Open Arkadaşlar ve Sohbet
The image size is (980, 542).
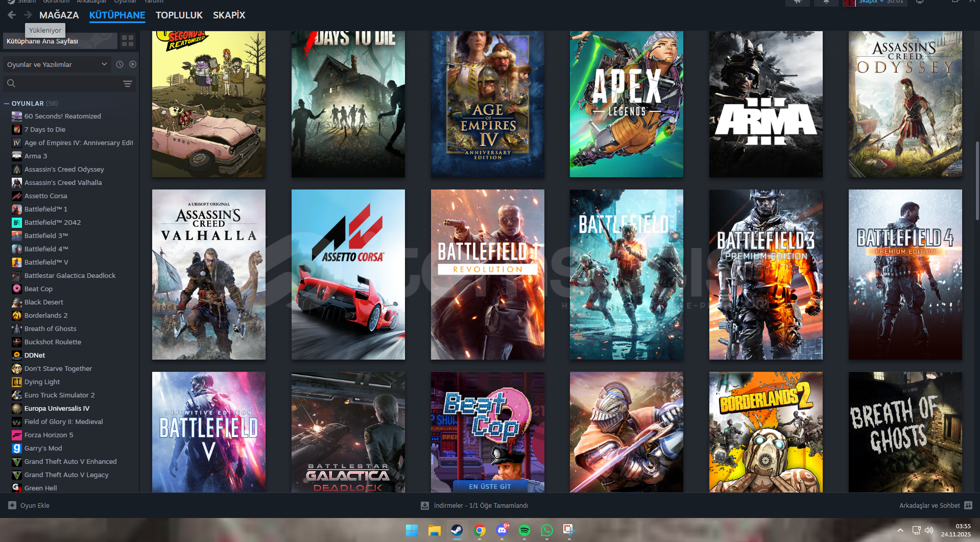click(936, 505)
